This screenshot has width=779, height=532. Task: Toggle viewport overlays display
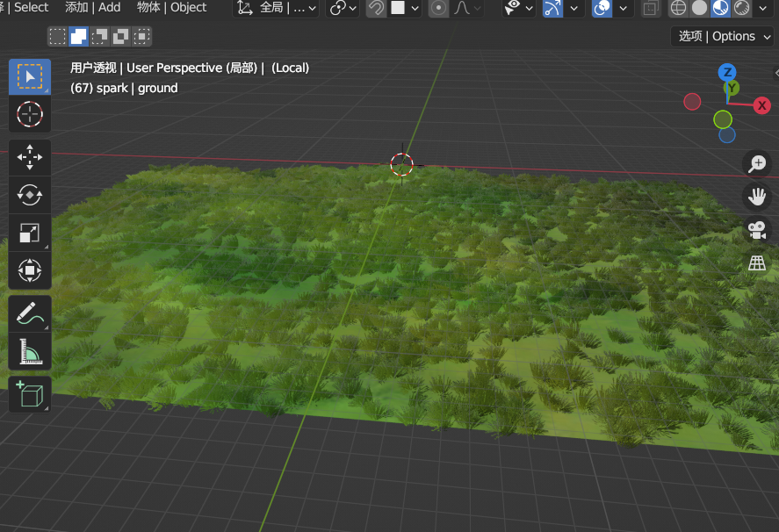[602, 9]
